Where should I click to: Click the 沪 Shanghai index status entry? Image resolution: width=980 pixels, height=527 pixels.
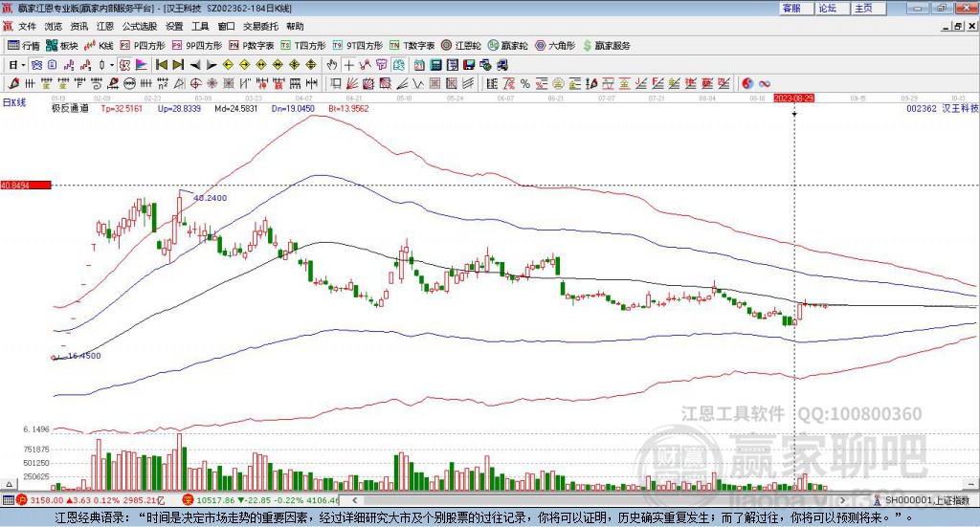[92, 500]
